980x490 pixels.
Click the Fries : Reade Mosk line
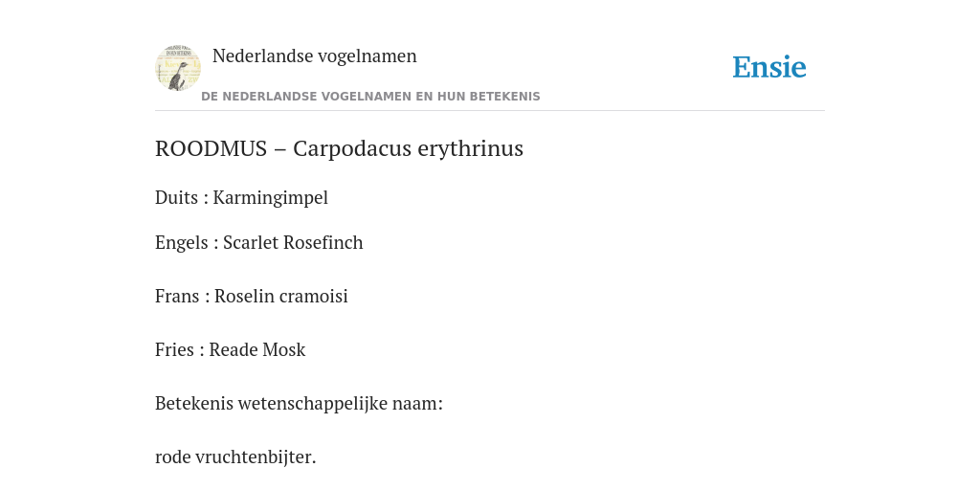[x=230, y=350]
